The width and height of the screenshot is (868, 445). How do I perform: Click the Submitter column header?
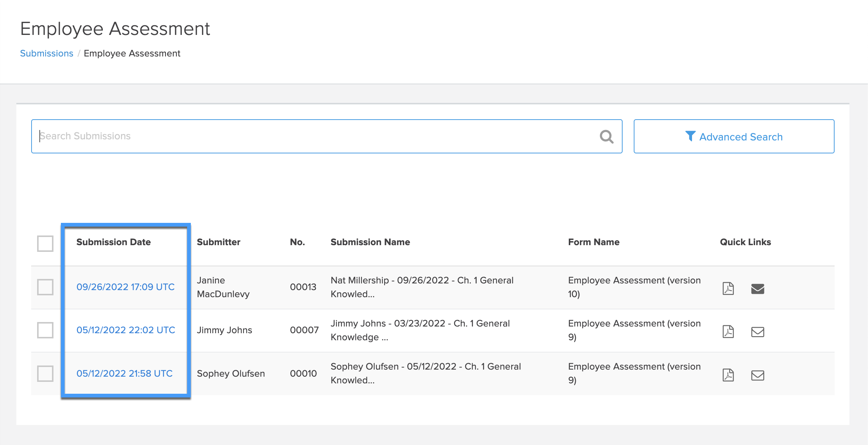(218, 242)
